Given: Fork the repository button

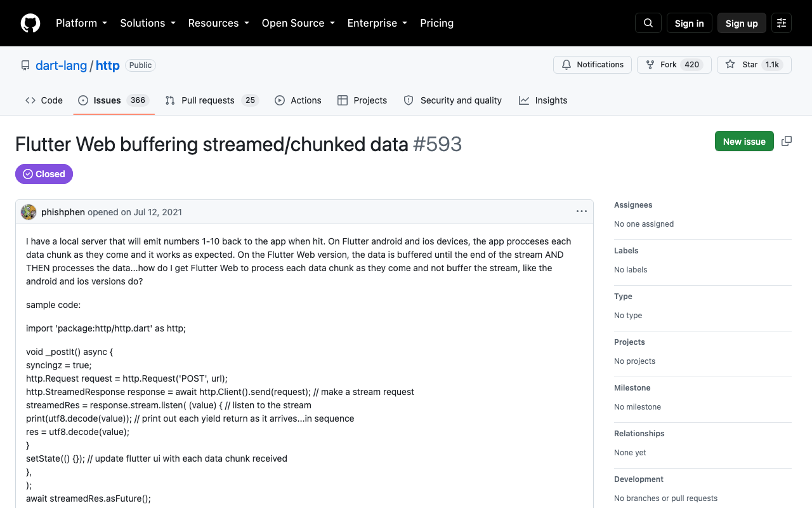Looking at the screenshot, I should point(674,65).
